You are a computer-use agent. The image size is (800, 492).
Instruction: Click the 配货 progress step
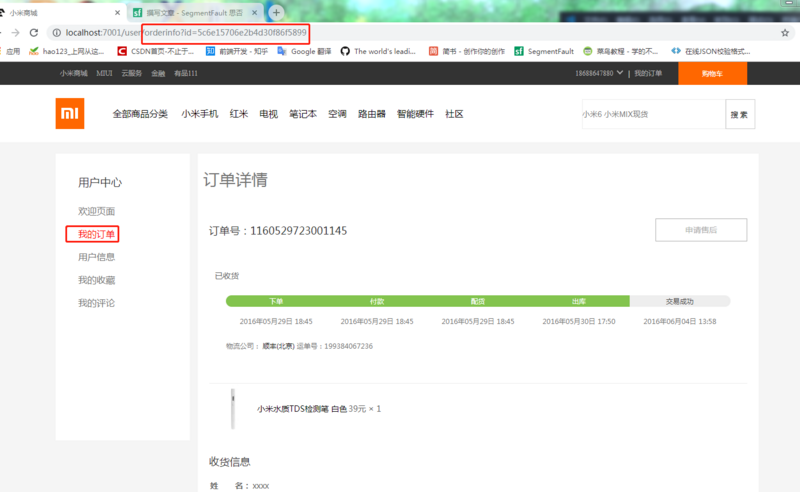(478, 301)
